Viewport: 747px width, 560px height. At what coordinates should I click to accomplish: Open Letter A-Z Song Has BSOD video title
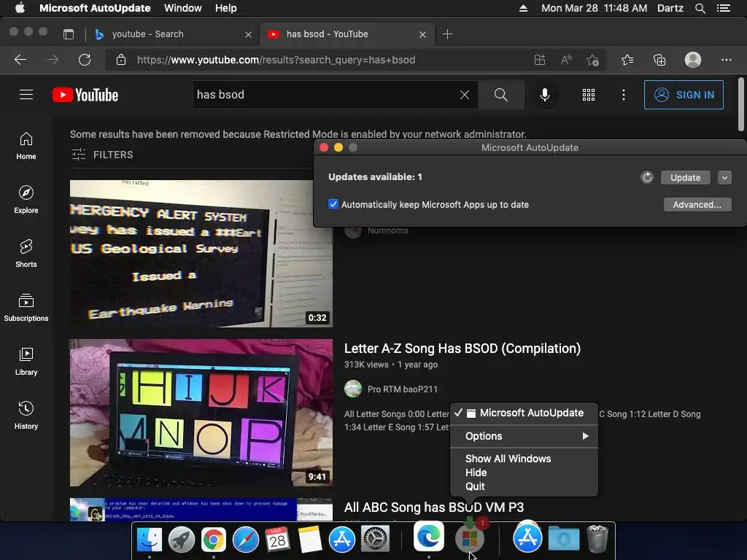tap(462, 348)
